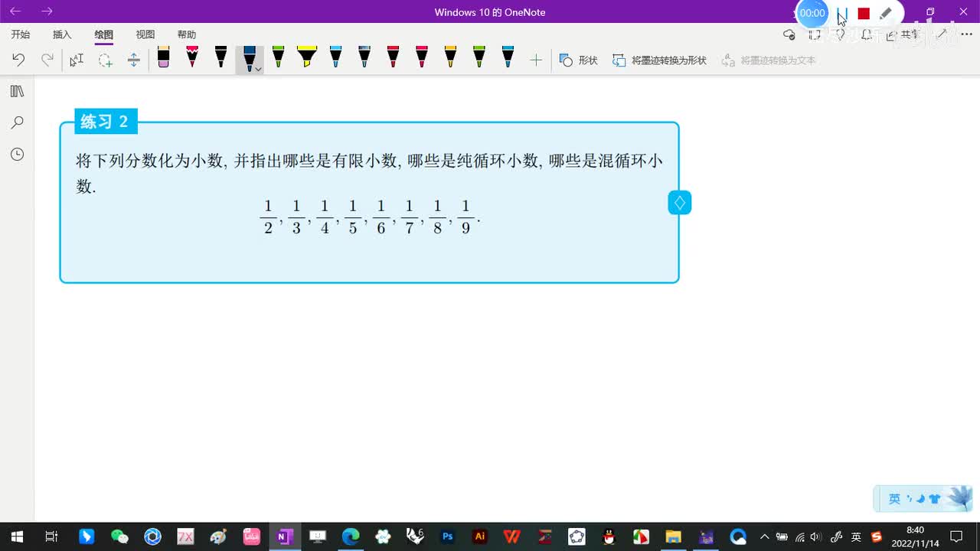Toggle the 英 input mode on IME bar
The width and height of the screenshot is (980, 551).
coord(894,499)
